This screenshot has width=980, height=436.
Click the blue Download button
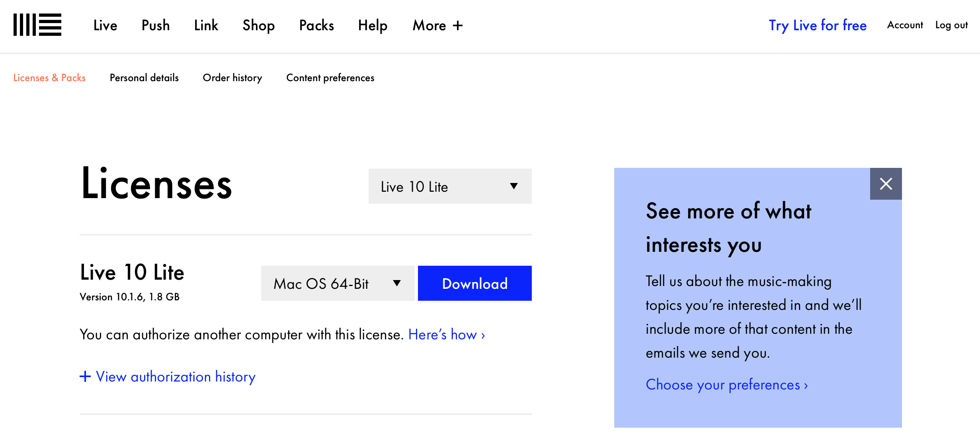(475, 283)
